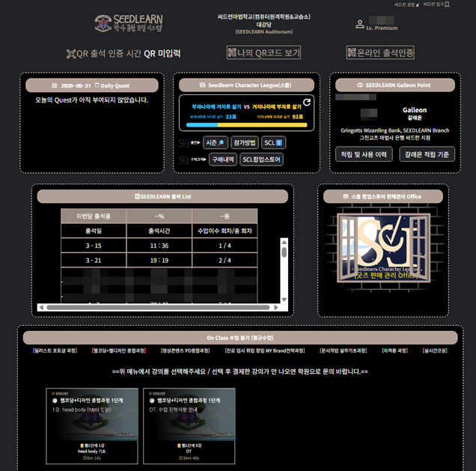The height and width of the screenshot is (471, 476).
Task: Open the OT 수업 진행사항 안내 lecture thumbnail
Action: point(189,426)
